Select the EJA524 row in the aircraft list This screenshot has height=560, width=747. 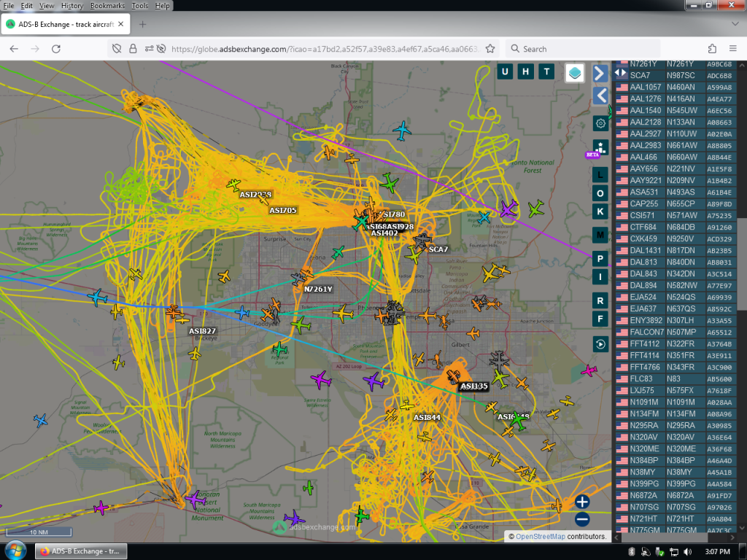pos(676,297)
